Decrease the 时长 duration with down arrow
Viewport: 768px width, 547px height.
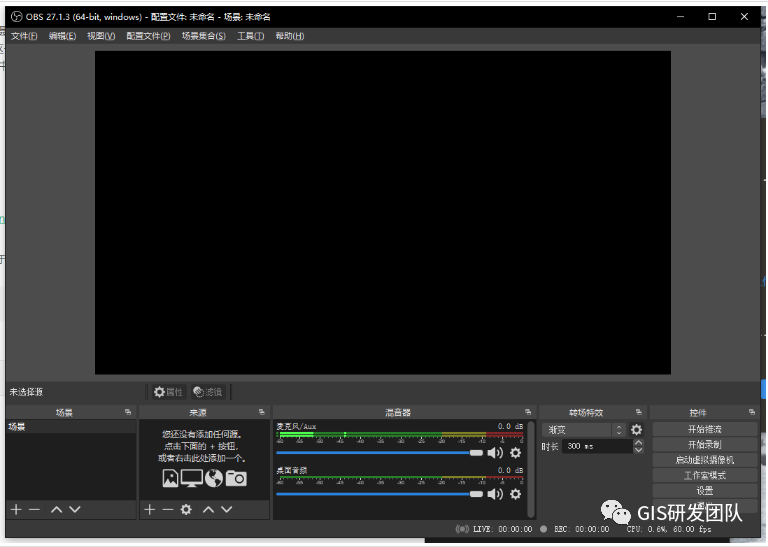click(x=638, y=450)
